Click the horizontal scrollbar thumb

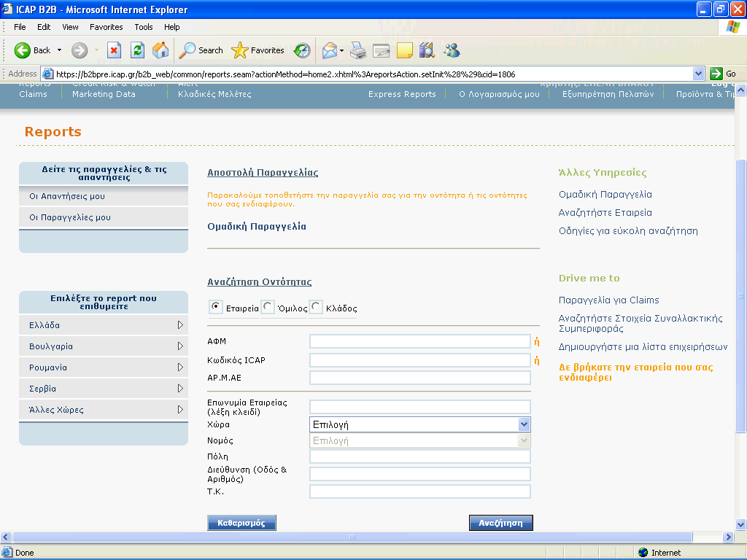click(x=352, y=537)
